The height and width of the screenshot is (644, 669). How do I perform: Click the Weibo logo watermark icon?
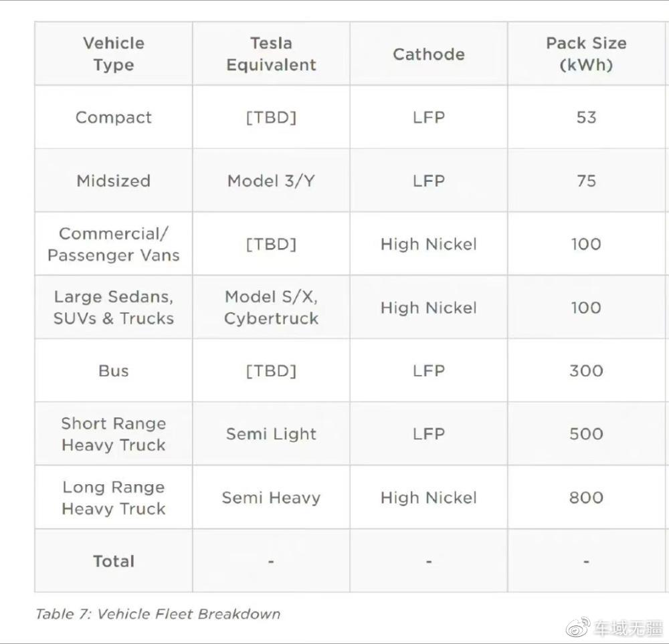click(x=578, y=627)
